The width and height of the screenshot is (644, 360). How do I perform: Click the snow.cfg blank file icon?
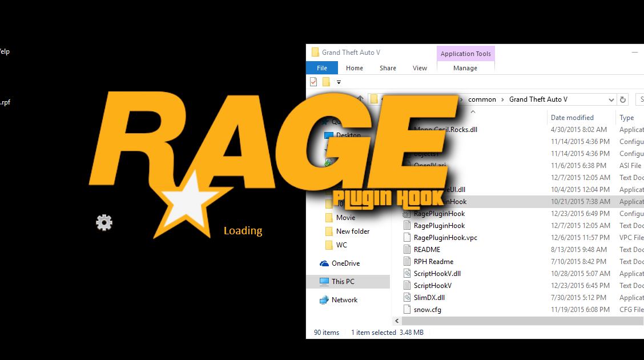(x=406, y=310)
